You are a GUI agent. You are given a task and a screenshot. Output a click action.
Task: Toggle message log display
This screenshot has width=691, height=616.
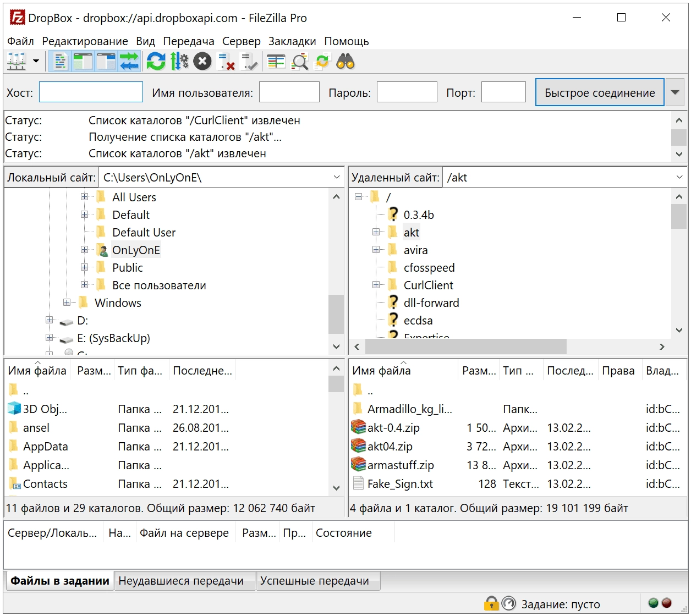[61, 61]
